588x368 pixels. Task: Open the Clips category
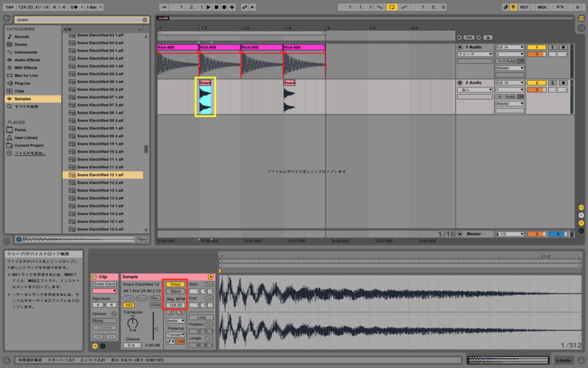click(x=19, y=91)
